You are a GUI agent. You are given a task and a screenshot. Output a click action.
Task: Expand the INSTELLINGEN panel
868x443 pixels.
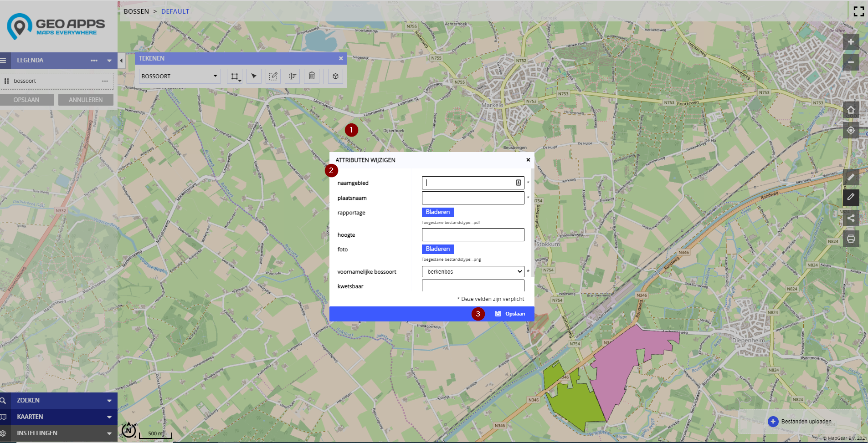click(59, 433)
